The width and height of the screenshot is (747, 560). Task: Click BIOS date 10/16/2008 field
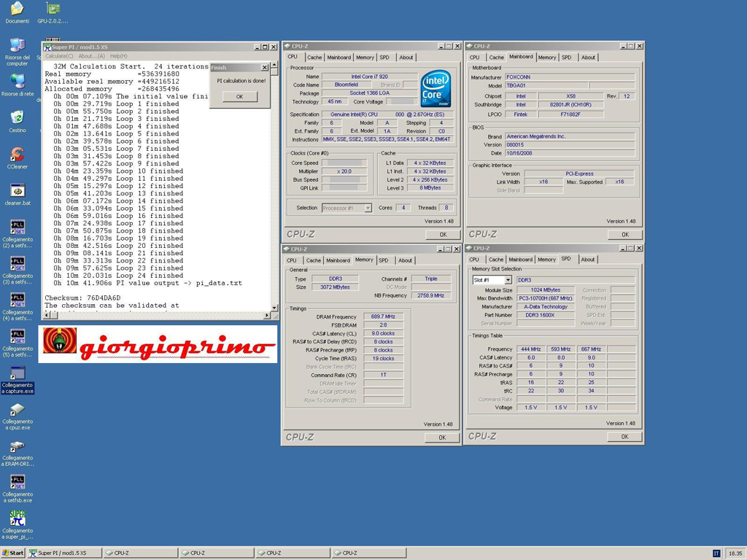click(570, 153)
